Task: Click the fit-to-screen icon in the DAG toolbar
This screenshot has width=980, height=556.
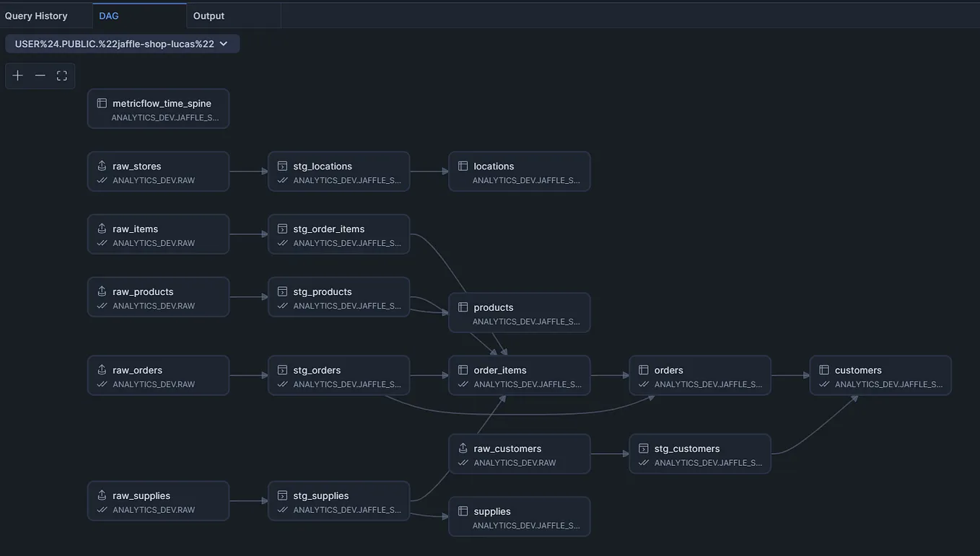Action: 61,75
